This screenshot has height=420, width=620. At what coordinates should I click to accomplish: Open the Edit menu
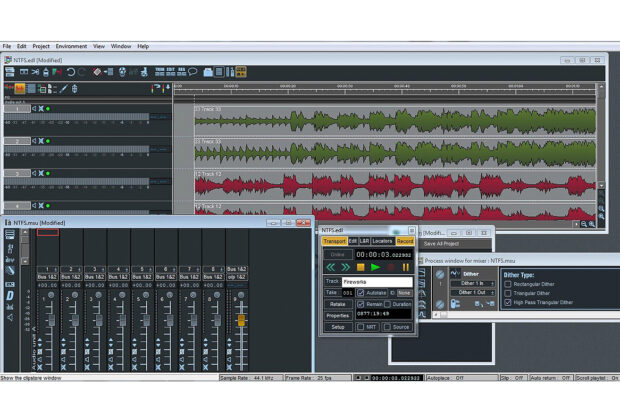21,46
